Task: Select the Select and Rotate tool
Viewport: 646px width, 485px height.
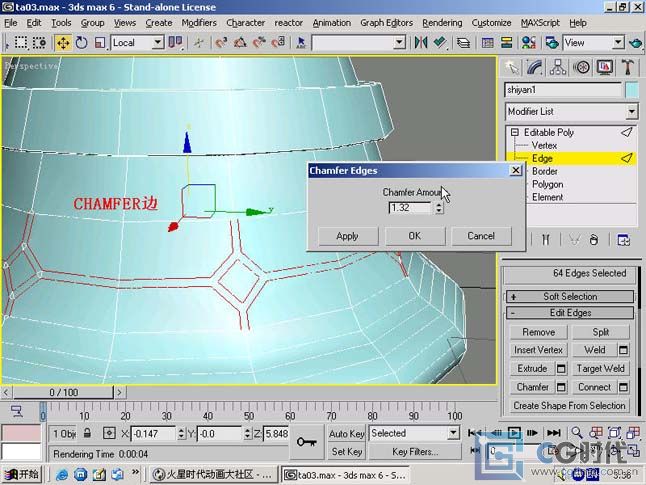Action: coord(81,43)
